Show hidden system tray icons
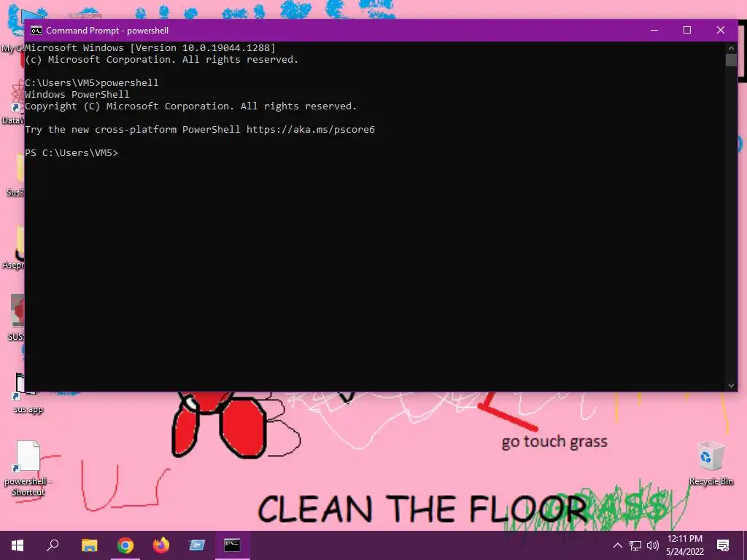This screenshot has width=747, height=560. (x=617, y=545)
